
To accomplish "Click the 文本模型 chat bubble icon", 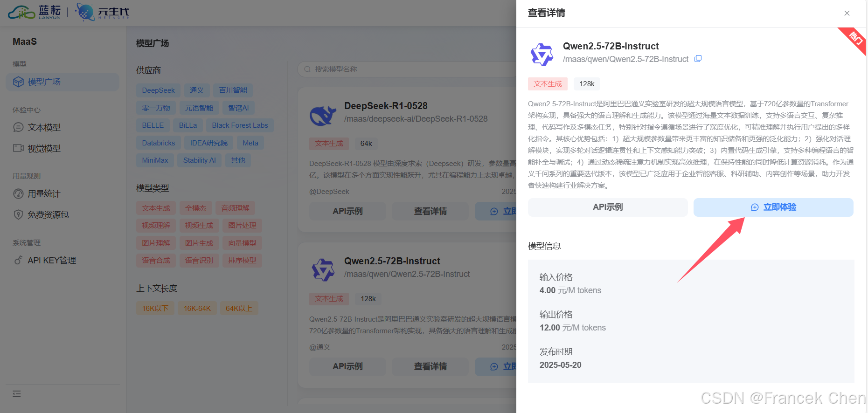I will [x=18, y=127].
